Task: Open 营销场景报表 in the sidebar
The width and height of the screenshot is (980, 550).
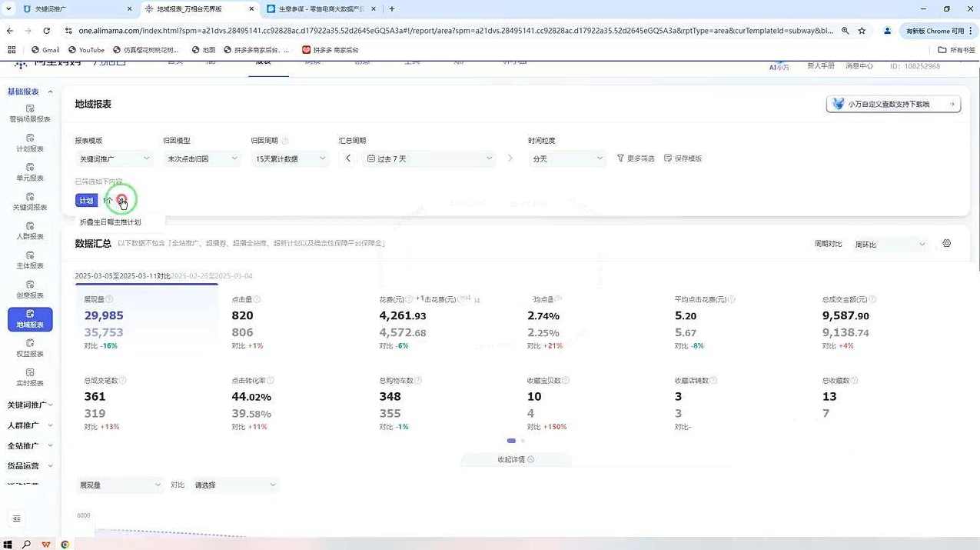Action: (30, 113)
